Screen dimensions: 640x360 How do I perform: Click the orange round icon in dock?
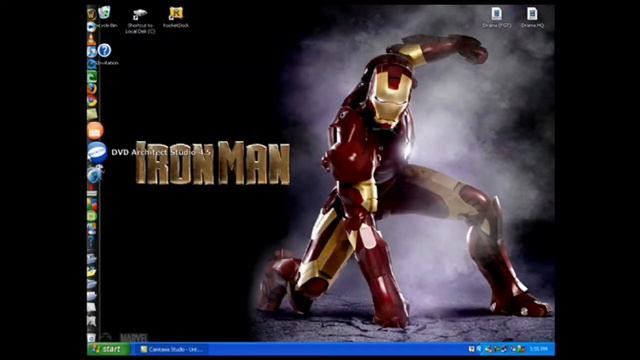[x=95, y=131]
